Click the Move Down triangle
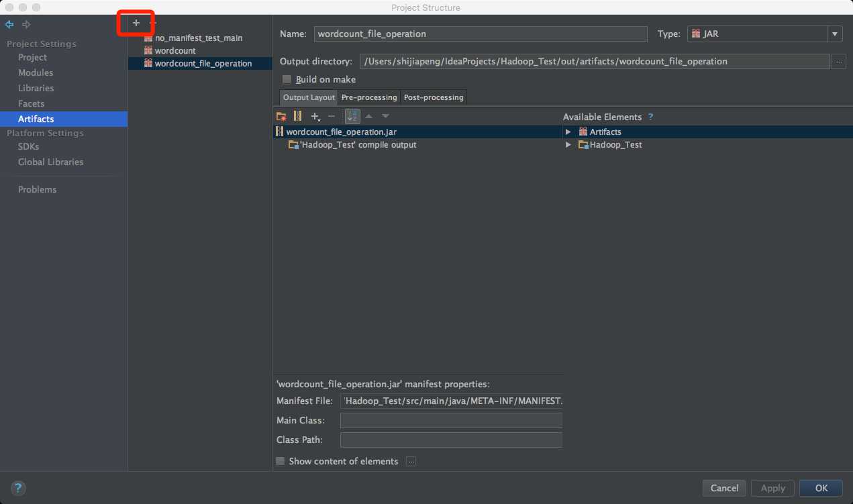 (x=385, y=116)
